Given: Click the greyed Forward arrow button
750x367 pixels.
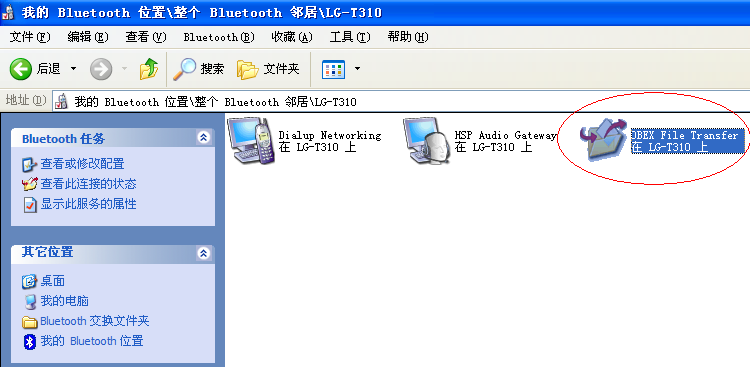Looking at the screenshot, I should 101,70.
